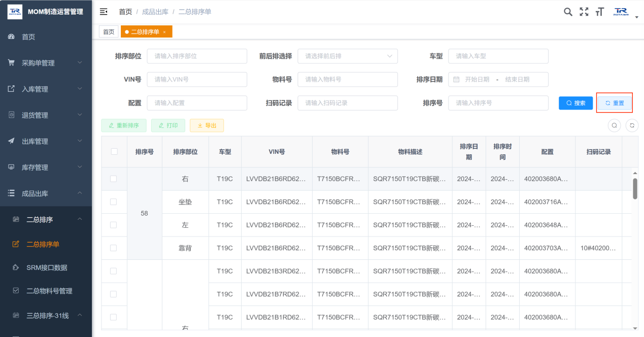Collapse the sidebar with the hamburger icon

(x=104, y=12)
